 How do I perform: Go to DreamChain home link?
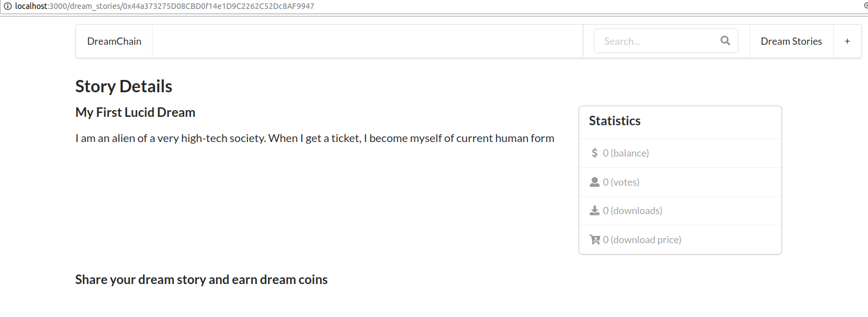[114, 41]
